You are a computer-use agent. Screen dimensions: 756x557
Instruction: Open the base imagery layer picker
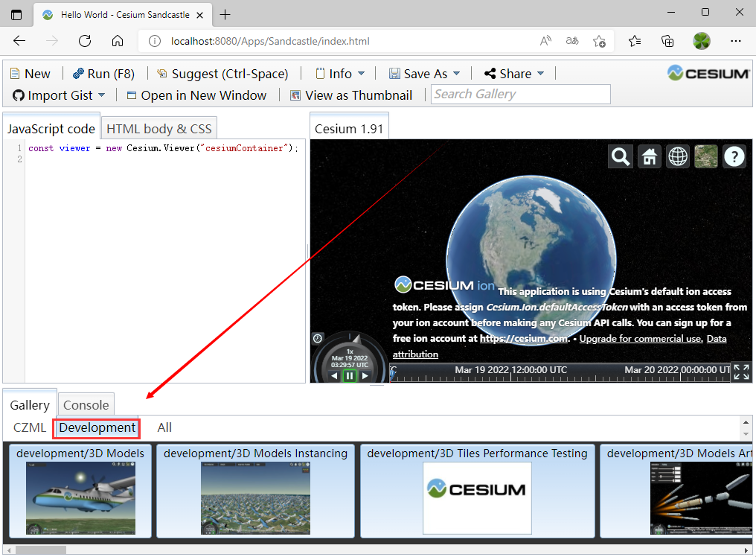[x=705, y=156]
